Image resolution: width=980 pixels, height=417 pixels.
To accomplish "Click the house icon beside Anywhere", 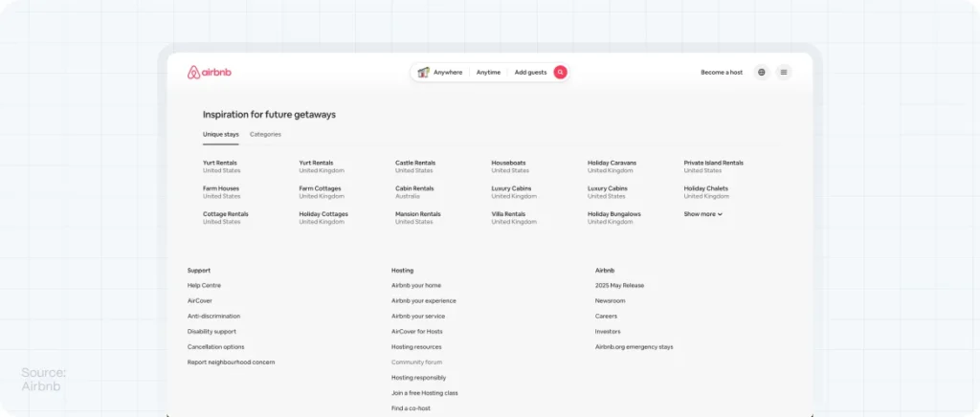I will click(423, 72).
